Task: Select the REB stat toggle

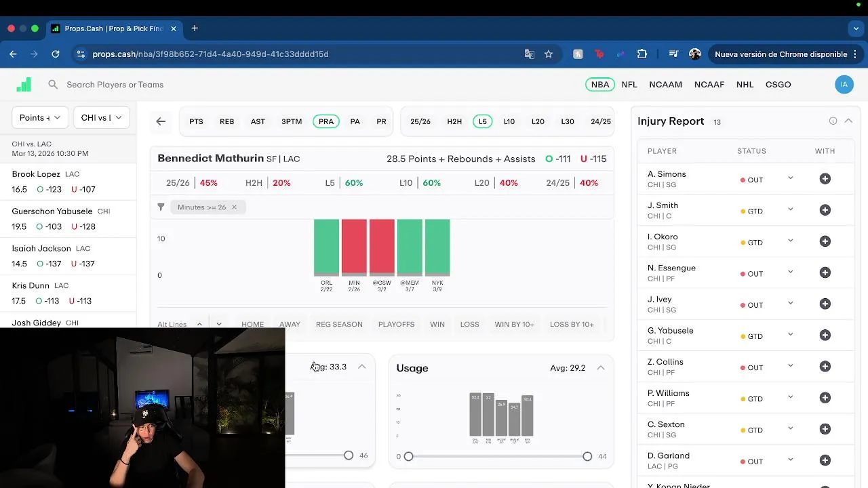Action: (x=226, y=121)
